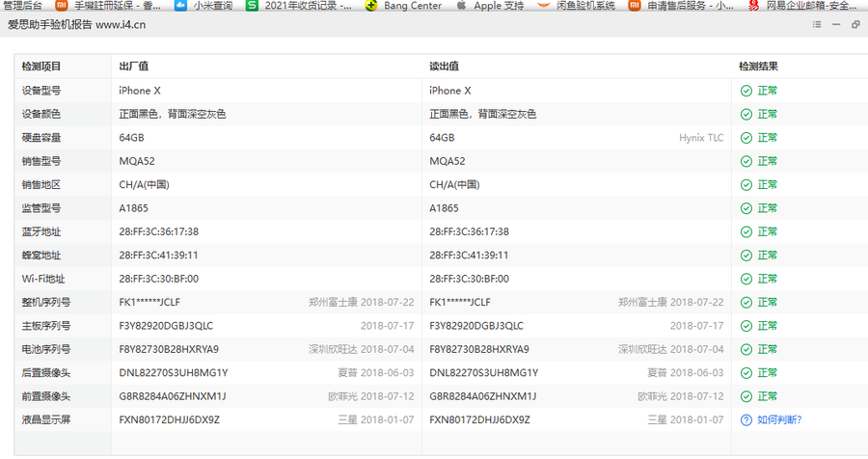Image resolution: width=868 pixels, height=459 pixels.
Task: Select the 设备型号 row label
Action: 41,91
